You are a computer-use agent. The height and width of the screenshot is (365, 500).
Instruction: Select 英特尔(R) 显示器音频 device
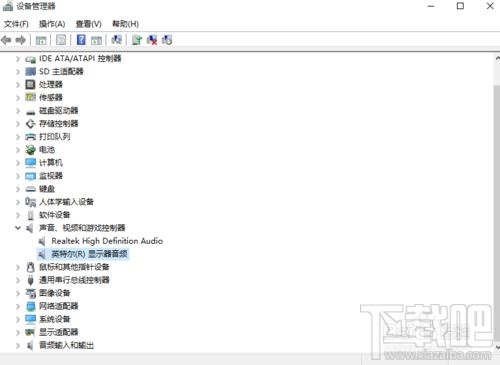[89, 254]
